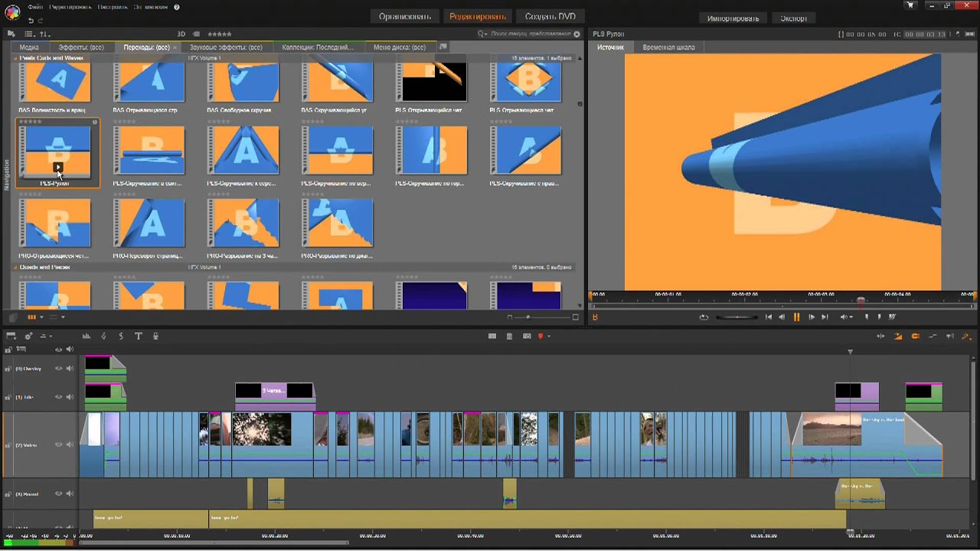
Task: Open the title creator T tool
Action: click(139, 336)
